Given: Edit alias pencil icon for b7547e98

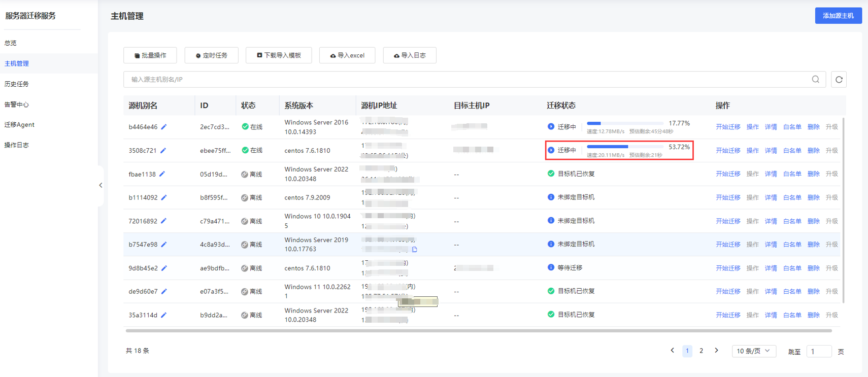Looking at the screenshot, I should coord(164,245).
